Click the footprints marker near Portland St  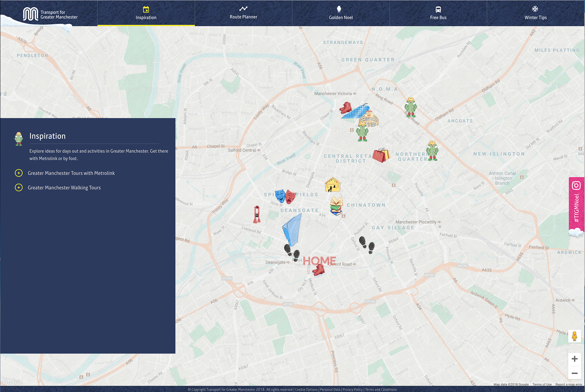pos(367,245)
